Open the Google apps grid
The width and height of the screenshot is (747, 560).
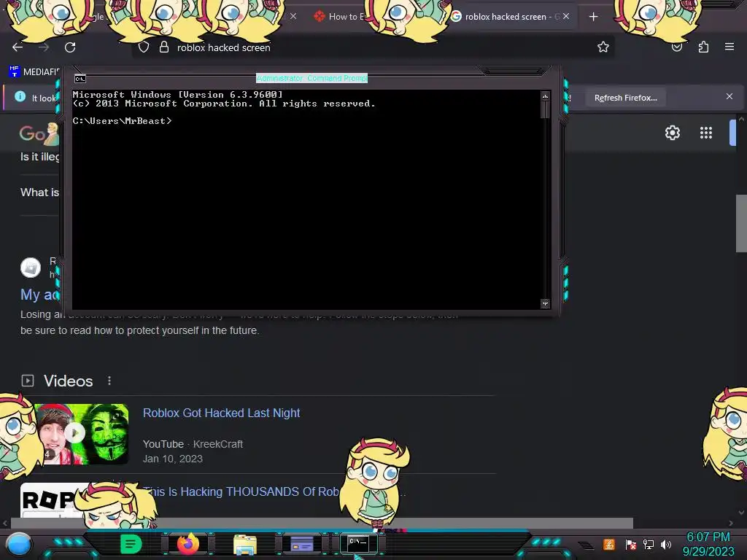coord(706,133)
